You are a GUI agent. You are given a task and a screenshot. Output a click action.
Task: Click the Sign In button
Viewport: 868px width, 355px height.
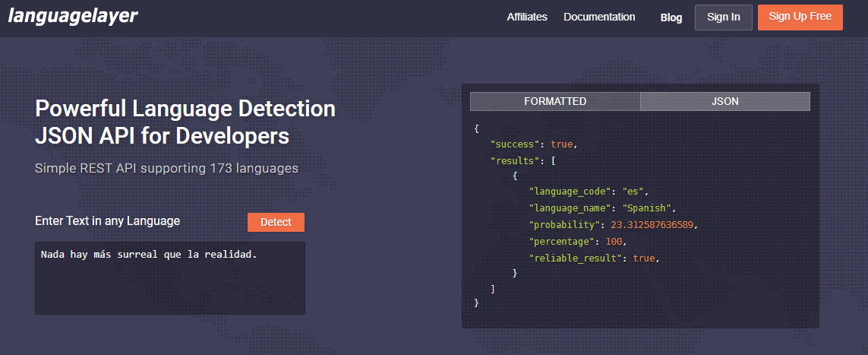point(724,17)
